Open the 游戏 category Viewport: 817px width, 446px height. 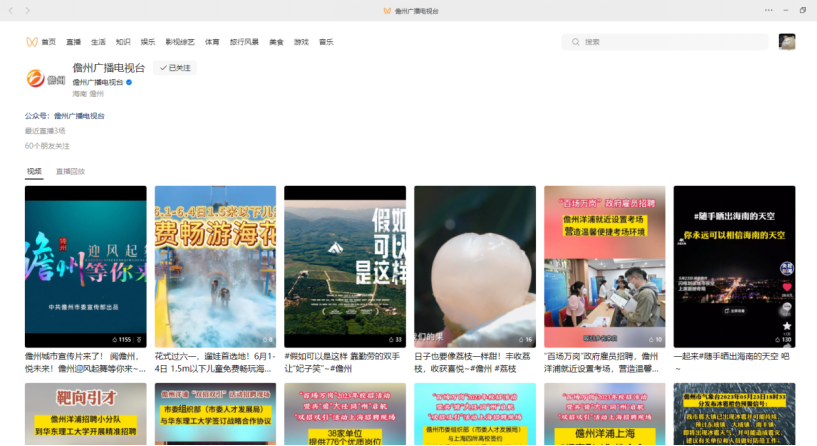coord(301,42)
